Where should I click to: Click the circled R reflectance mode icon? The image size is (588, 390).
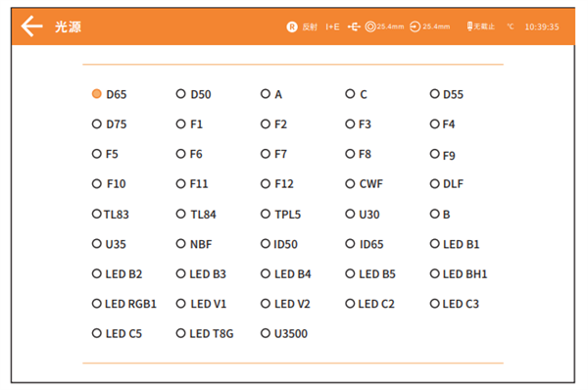(292, 26)
